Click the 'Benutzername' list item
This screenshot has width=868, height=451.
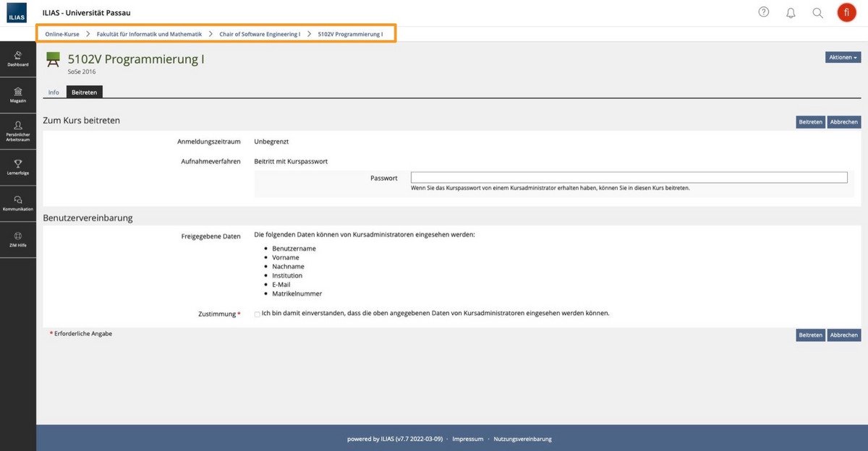(x=294, y=249)
